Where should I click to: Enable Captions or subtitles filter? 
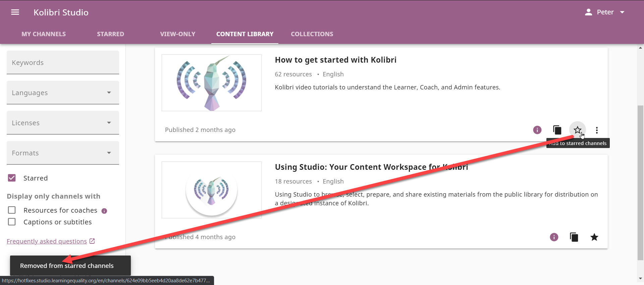point(12,222)
